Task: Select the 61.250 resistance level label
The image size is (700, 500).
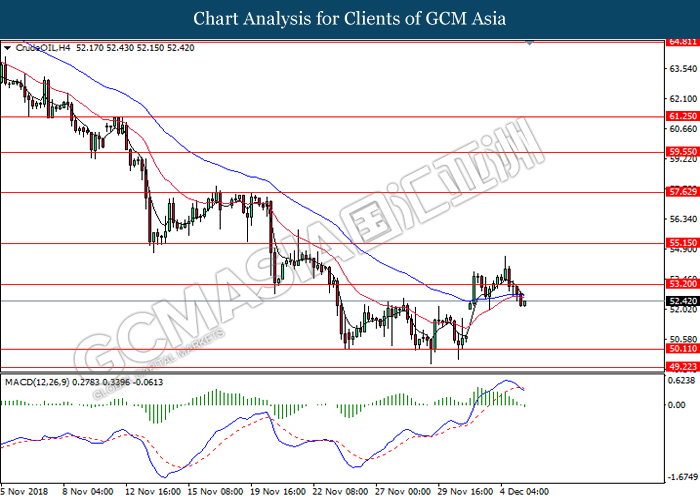Action: pyautogui.click(x=683, y=116)
